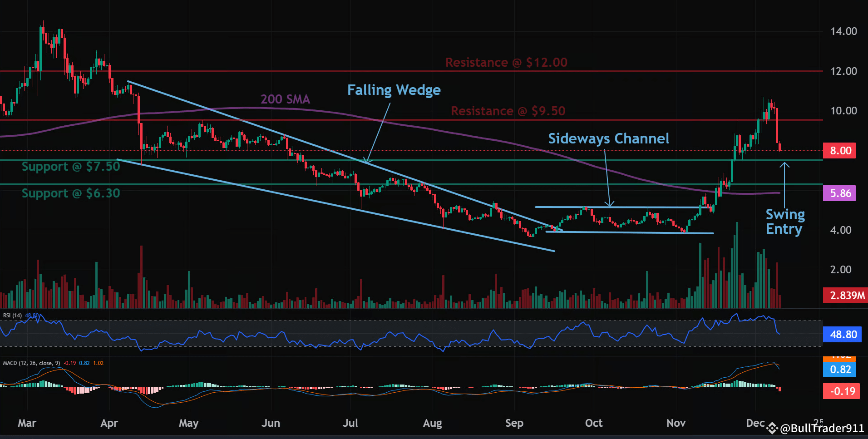
Task: Select the purple 5.86 price badge
Action: 839,193
